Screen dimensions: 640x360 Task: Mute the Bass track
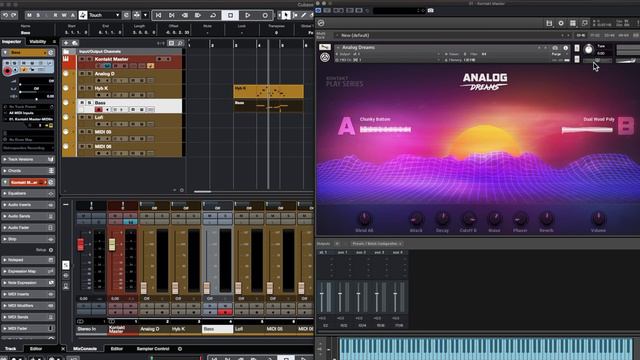[82, 102]
